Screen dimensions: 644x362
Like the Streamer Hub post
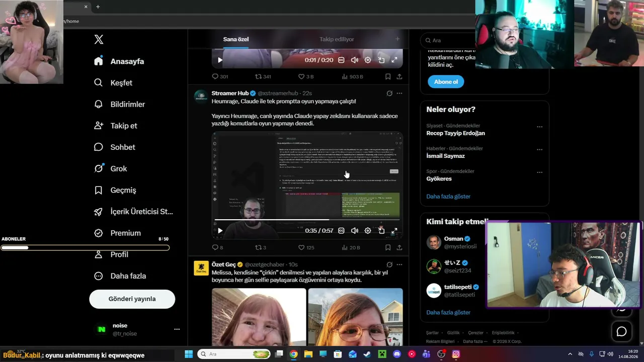click(306, 247)
